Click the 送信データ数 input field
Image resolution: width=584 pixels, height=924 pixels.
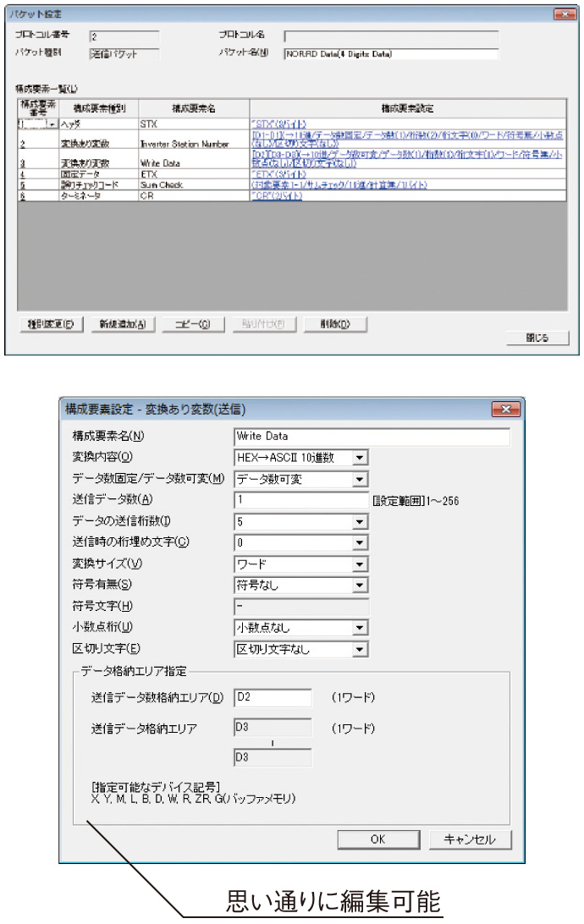300,500
